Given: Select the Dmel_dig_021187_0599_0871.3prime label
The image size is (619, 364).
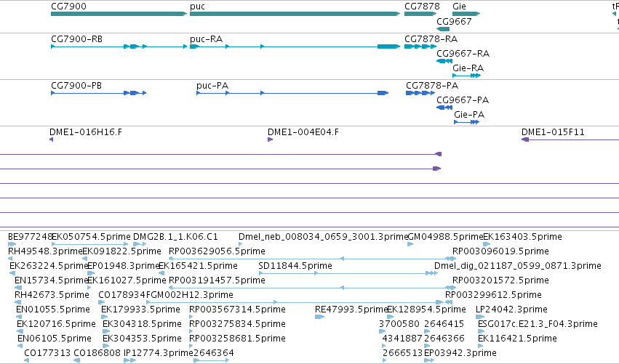Looking at the screenshot, I should tap(518, 266).
